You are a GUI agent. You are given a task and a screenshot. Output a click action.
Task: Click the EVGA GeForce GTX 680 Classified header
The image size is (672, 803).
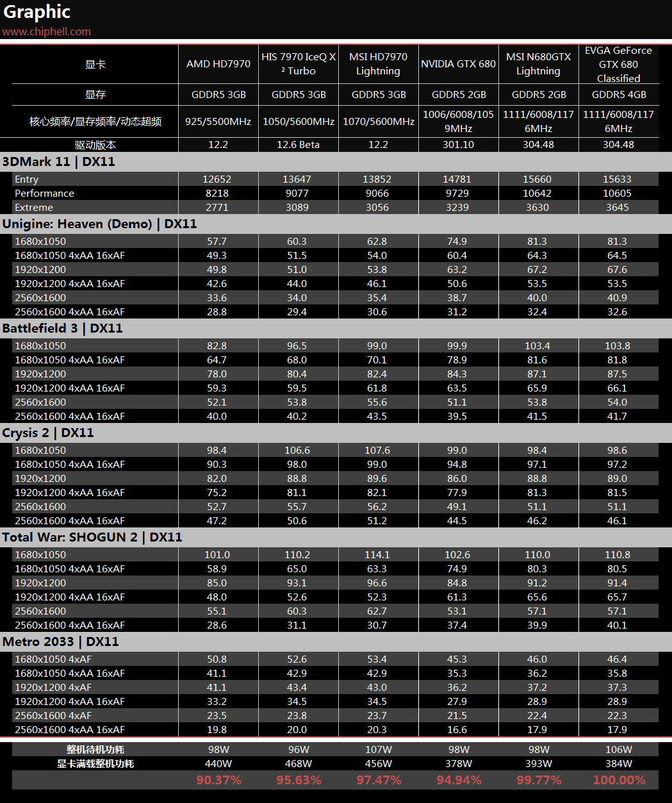tap(619, 64)
